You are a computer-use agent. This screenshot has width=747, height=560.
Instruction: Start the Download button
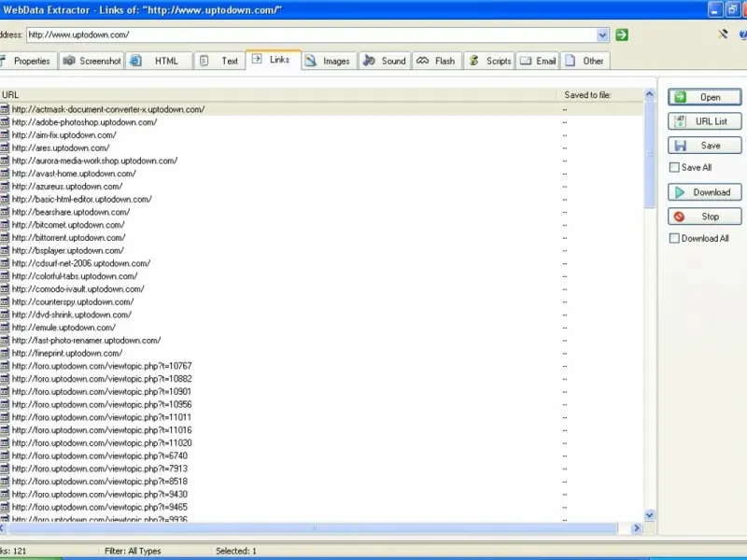click(705, 192)
